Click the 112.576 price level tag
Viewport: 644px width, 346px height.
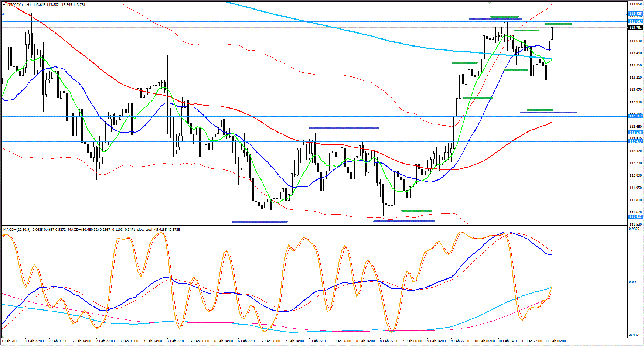pyautogui.click(x=636, y=133)
